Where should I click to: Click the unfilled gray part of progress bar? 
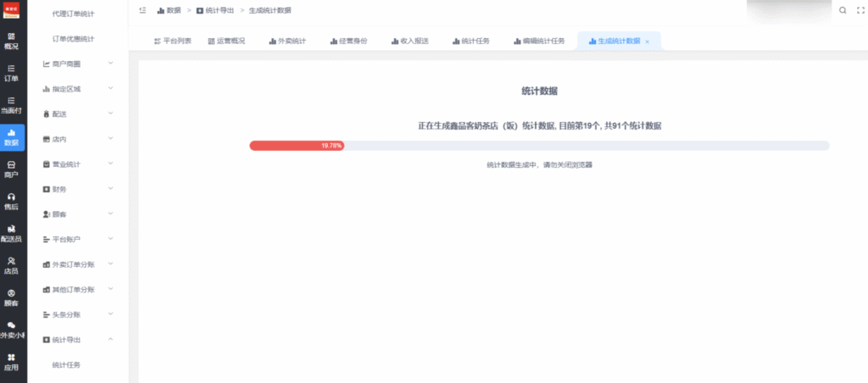[587, 146]
